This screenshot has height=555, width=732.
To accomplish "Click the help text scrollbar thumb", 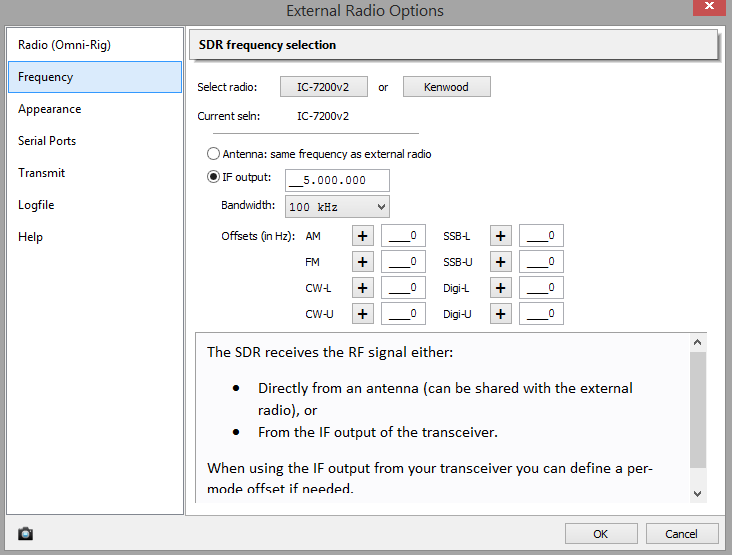I will tap(697, 410).
